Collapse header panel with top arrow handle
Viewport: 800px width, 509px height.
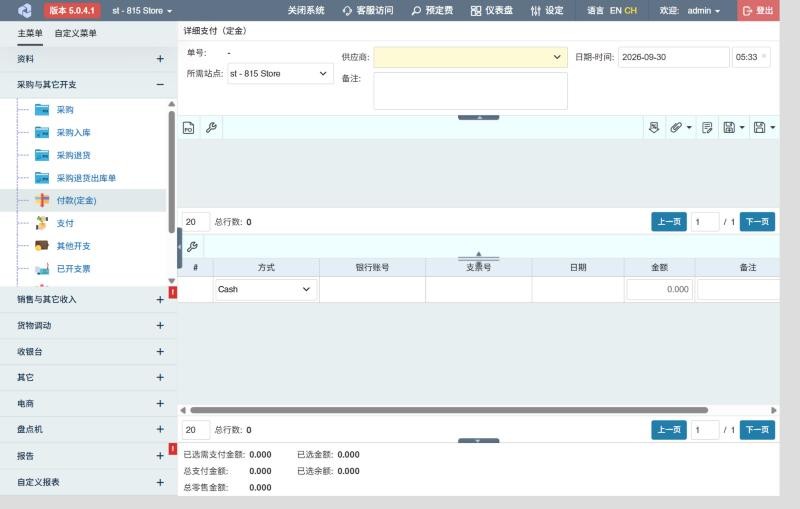tap(479, 117)
